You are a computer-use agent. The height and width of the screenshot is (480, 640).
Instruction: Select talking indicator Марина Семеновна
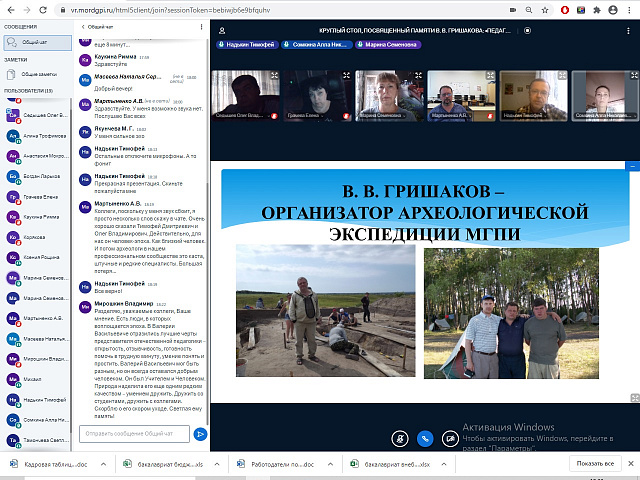(388, 44)
